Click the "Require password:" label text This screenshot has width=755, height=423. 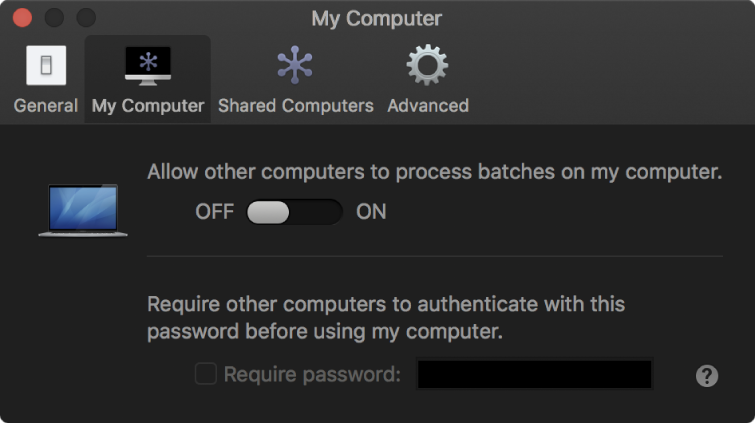pyautogui.click(x=312, y=375)
